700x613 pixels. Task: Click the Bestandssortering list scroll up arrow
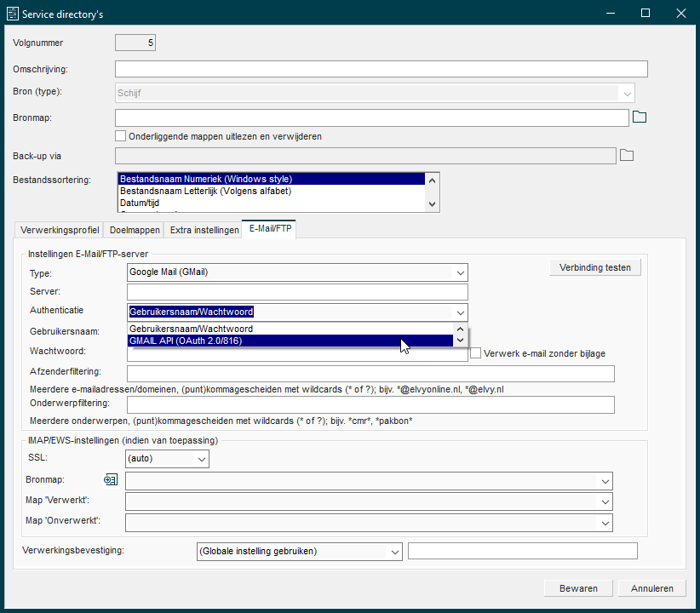[x=432, y=180]
